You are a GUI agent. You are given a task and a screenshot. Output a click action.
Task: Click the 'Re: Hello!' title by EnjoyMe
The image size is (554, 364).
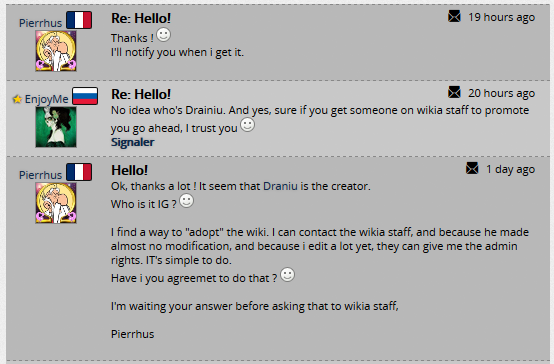(x=141, y=94)
